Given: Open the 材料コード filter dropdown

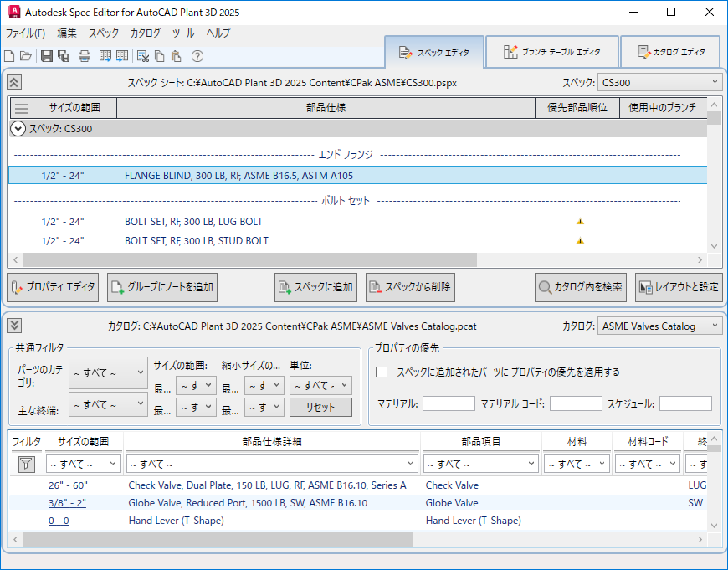Looking at the screenshot, I should pyautogui.click(x=647, y=464).
